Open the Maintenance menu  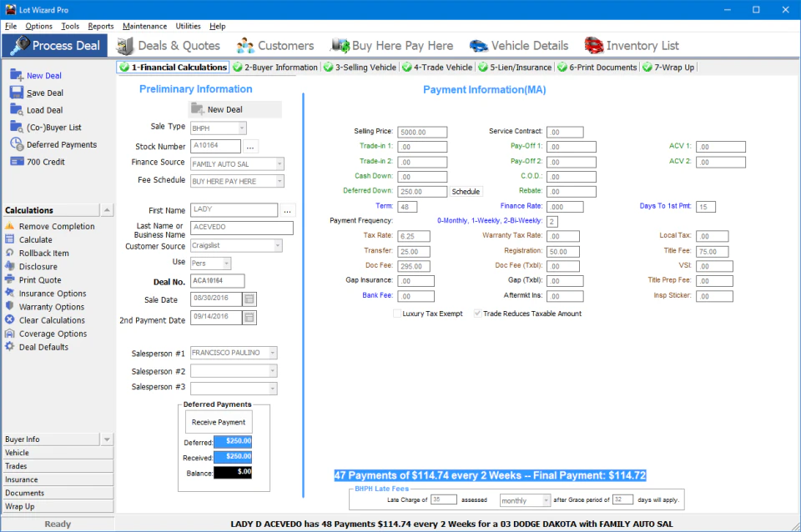[x=144, y=26]
